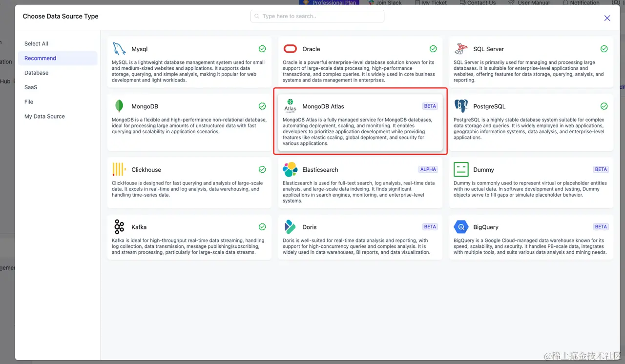Click BETA badge on Dummy card
The image size is (625, 364).
(601, 169)
